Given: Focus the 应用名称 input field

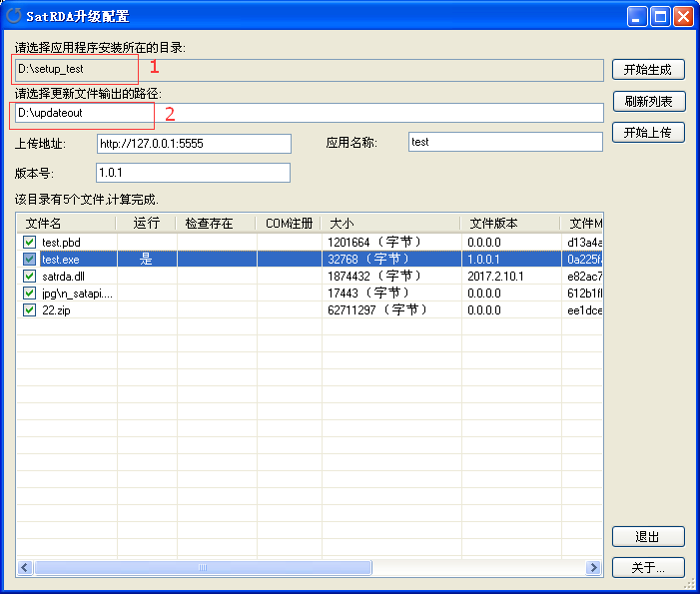Looking at the screenshot, I should click(505, 143).
